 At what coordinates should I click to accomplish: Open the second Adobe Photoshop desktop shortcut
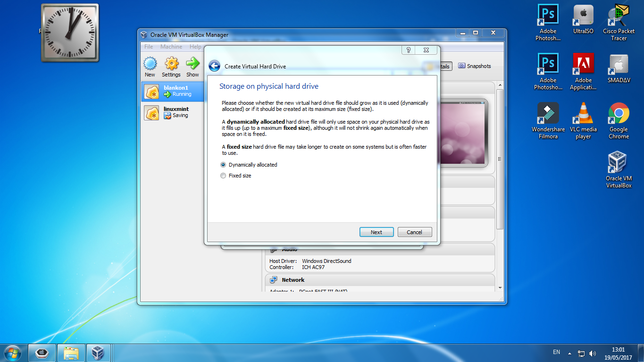548,72
